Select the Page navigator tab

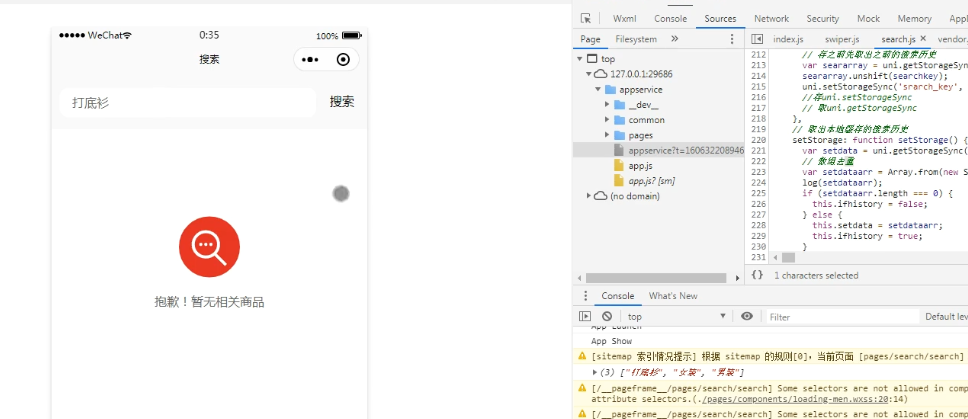(x=590, y=39)
